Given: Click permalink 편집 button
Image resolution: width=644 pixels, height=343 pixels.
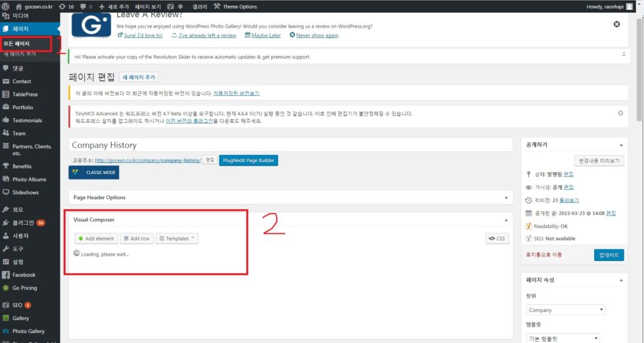Looking at the screenshot, I should 210,160.
